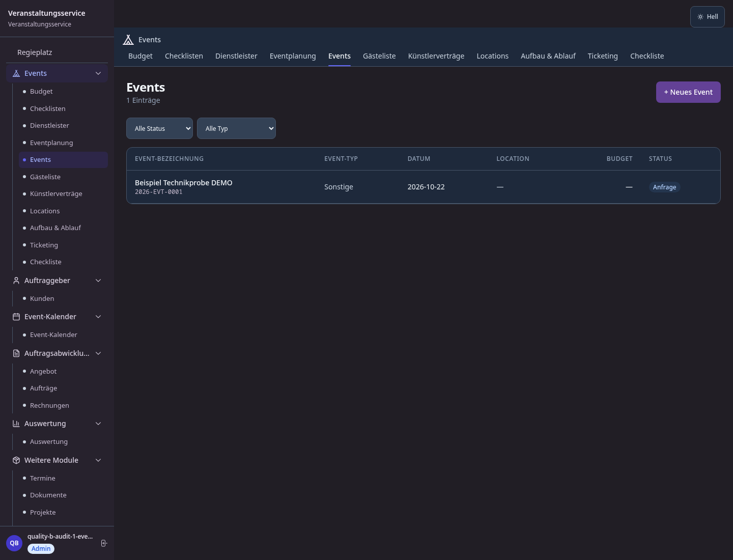The width and height of the screenshot is (733, 560).
Task: Open the Alle Status filter dropdown
Action: coord(159,128)
